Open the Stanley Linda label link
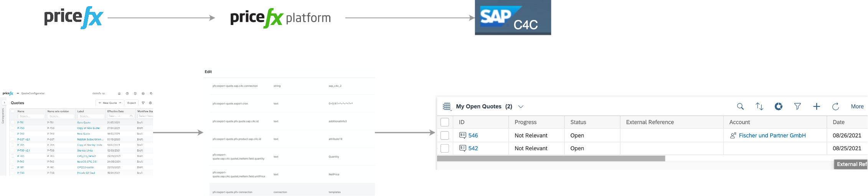This screenshot has height=196, width=868. click(85, 150)
